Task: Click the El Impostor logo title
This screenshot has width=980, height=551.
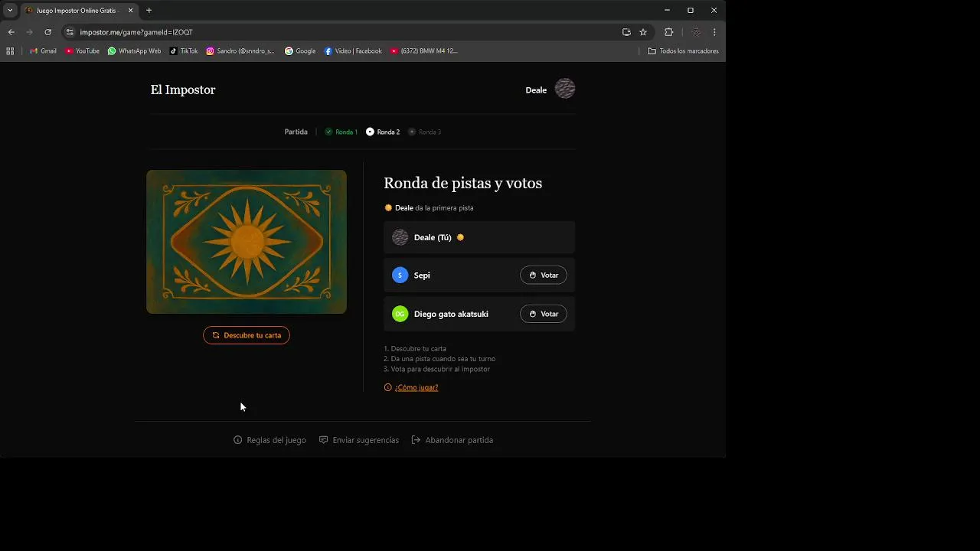Action: tap(183, 90)
